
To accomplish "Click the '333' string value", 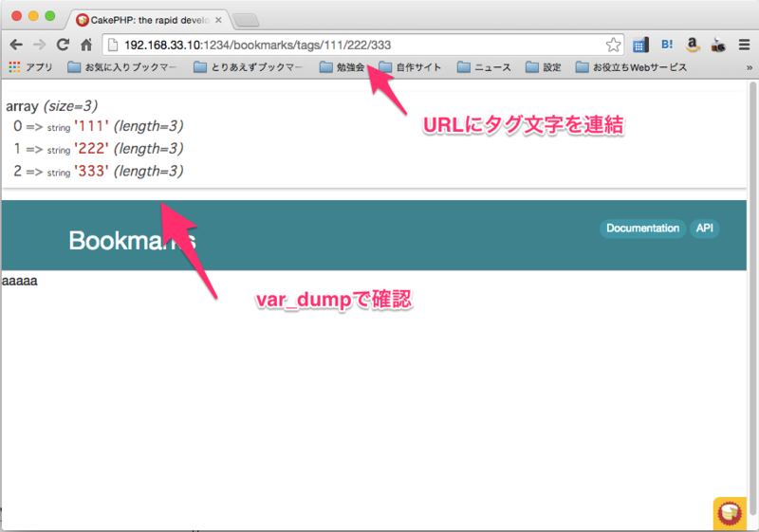I will click(x=91, y=171).
